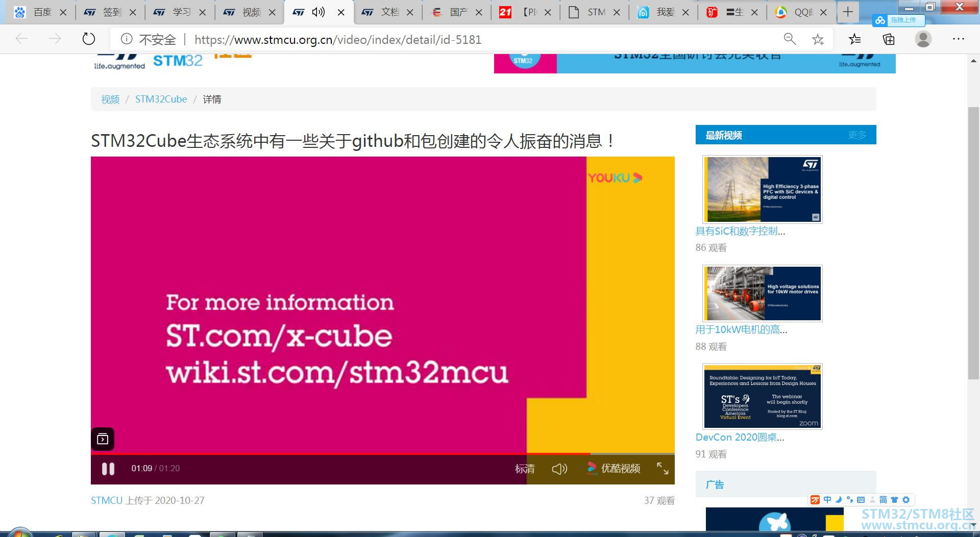
Task: Click the scrollbar down arrow
Action: [973, 525]
